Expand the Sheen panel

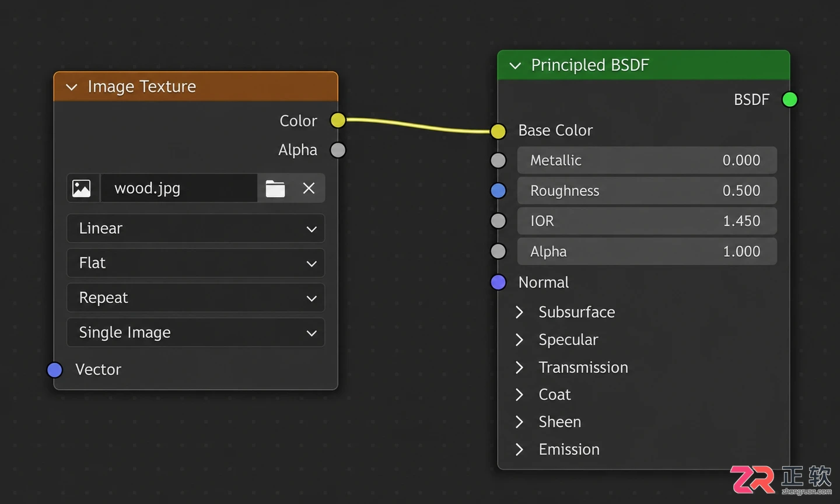(519, 422)
